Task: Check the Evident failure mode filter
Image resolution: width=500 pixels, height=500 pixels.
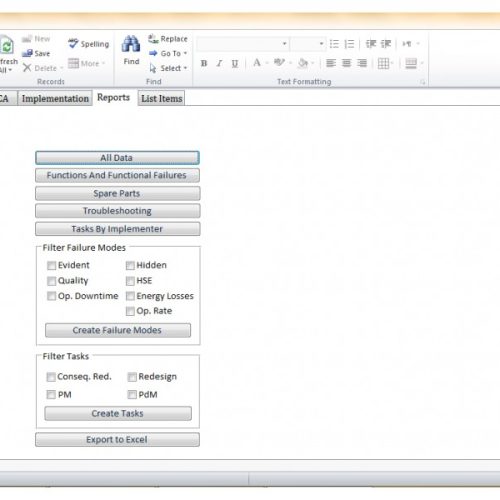Action: pyautogui.click(x=51, y=265)
